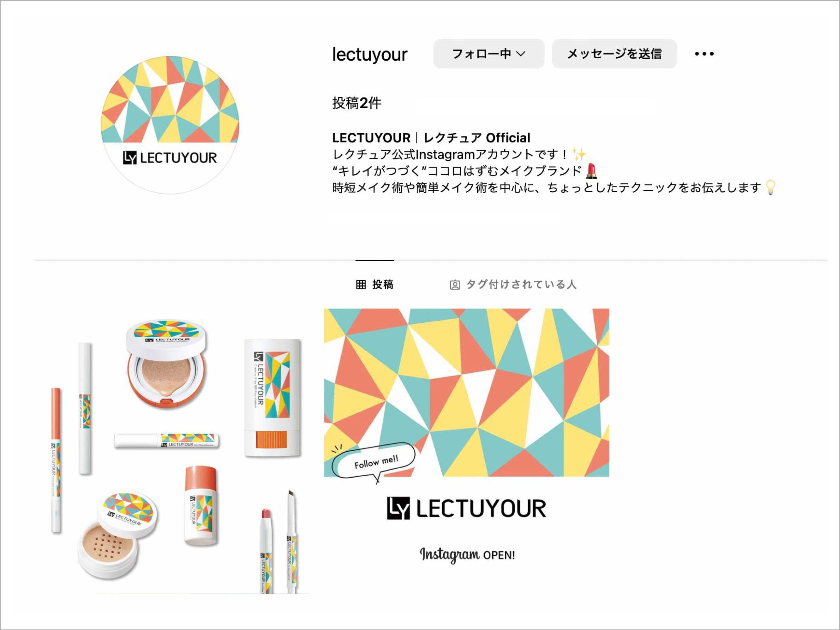Click the lipstick emoji in the bio
Image resolution: width=840 pixels, height=630 pixels.
pos(591,171)
